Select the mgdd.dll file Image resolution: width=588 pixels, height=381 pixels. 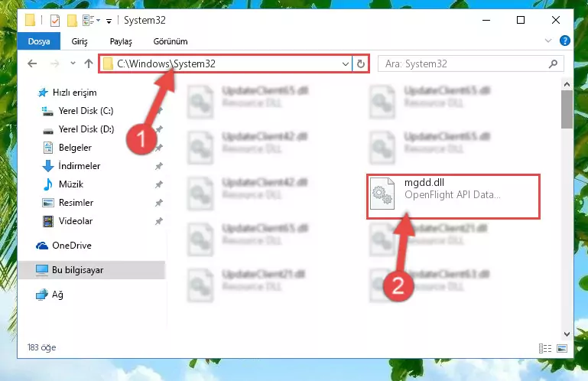(453, 197)
